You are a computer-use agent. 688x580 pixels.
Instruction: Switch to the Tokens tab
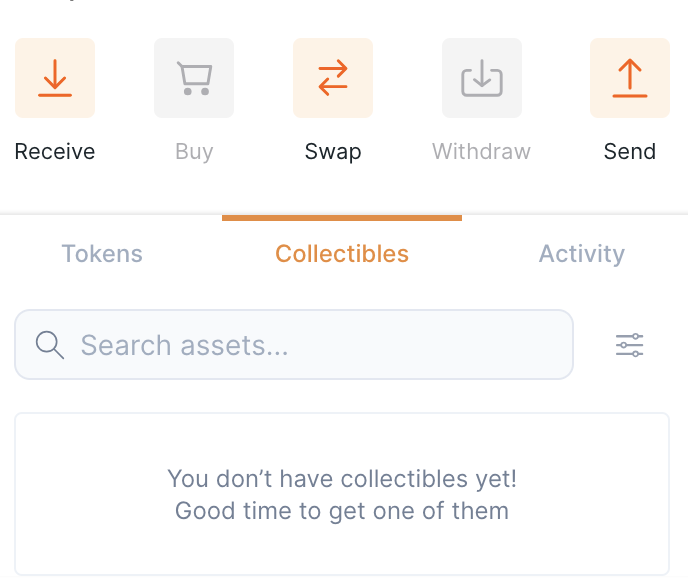tap(102, 254)
